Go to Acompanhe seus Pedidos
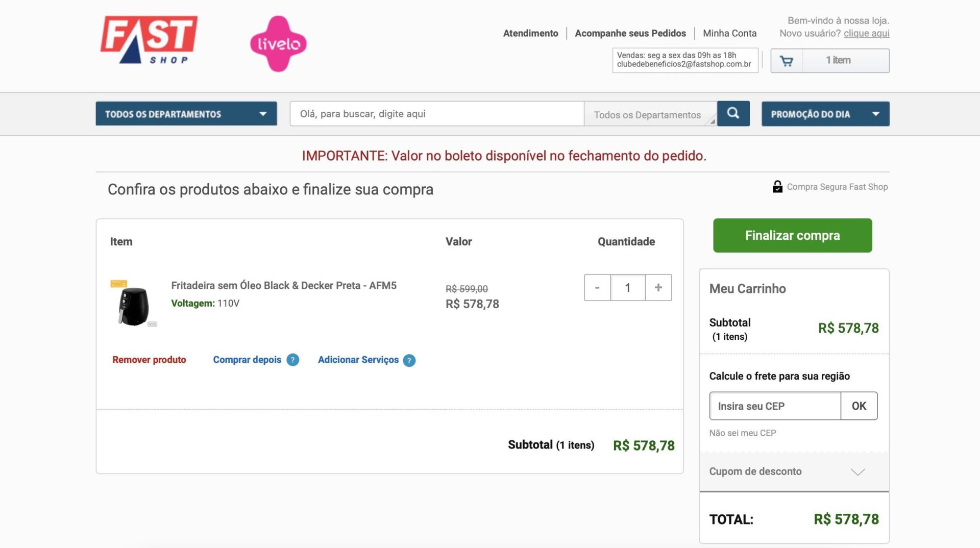This screenshot has width=980, height=548. click(630, 33)
